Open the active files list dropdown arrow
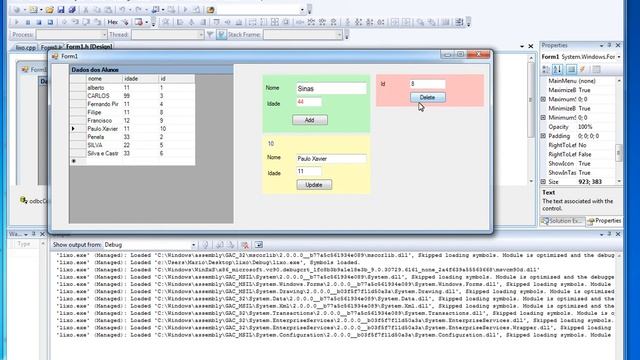 coord(522,47)
